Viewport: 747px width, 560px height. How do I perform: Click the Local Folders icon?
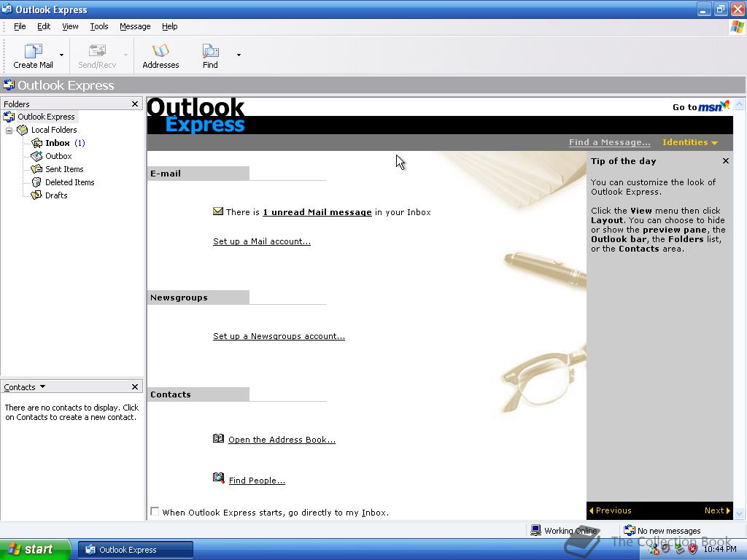(x=23, y=130)
